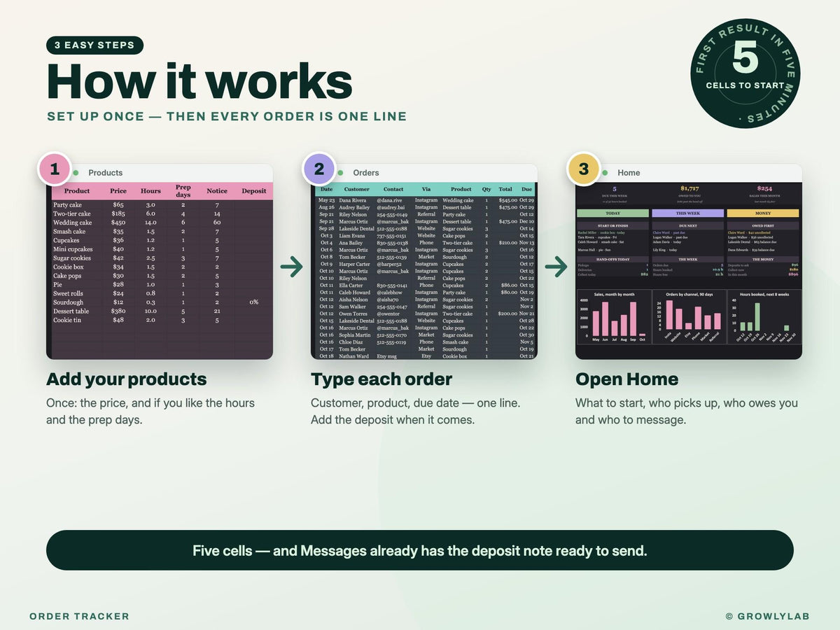Select the TODAY section header on Home
This screenshot has height=630, width=840.
coord(612,213)
